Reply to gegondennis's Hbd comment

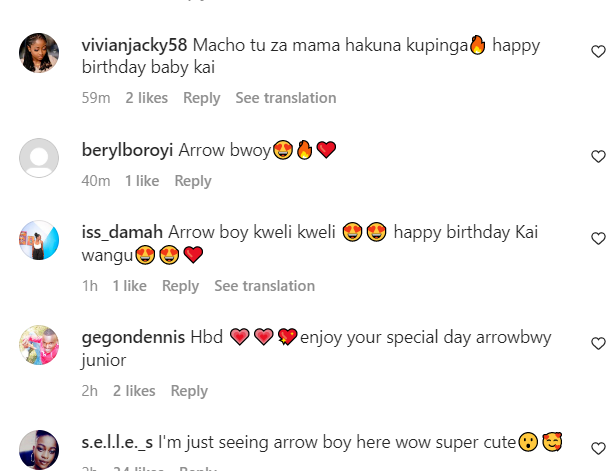tap(189, 391)
